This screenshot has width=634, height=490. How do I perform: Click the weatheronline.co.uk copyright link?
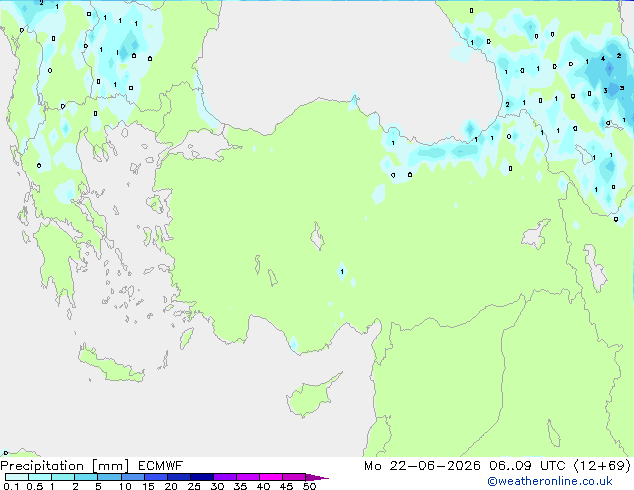click(x=550, y=481)
